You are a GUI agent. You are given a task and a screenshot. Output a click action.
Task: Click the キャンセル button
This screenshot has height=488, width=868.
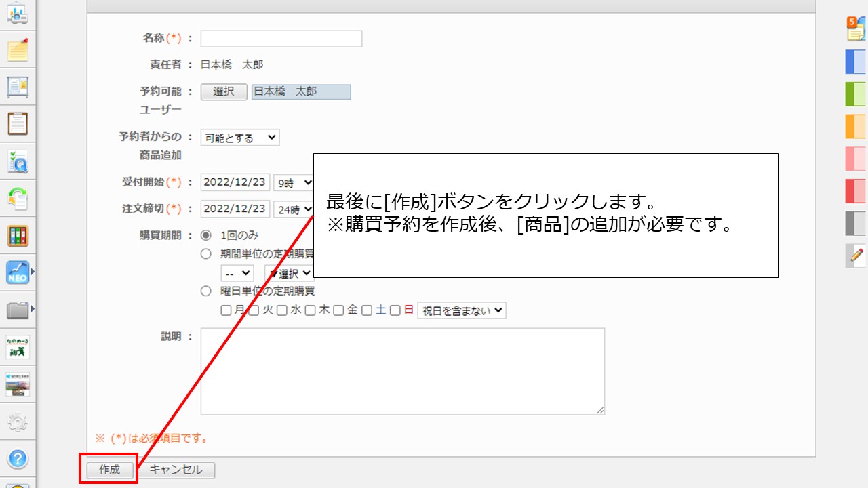176,470
